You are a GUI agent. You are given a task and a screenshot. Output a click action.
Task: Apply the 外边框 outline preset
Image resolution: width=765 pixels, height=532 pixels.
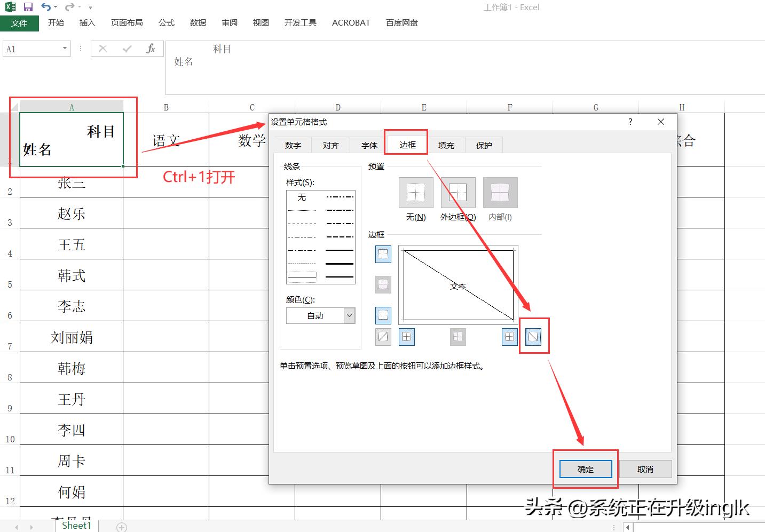[458, 193]
